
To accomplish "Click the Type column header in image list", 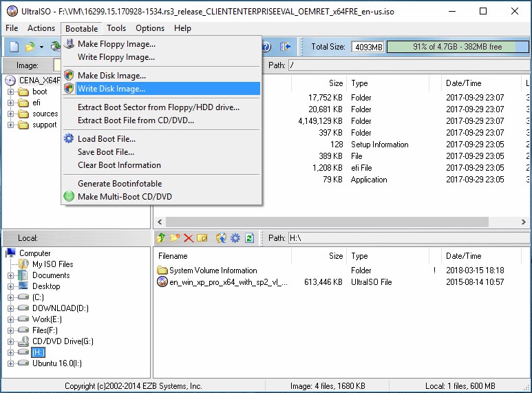I will [388, 83].
